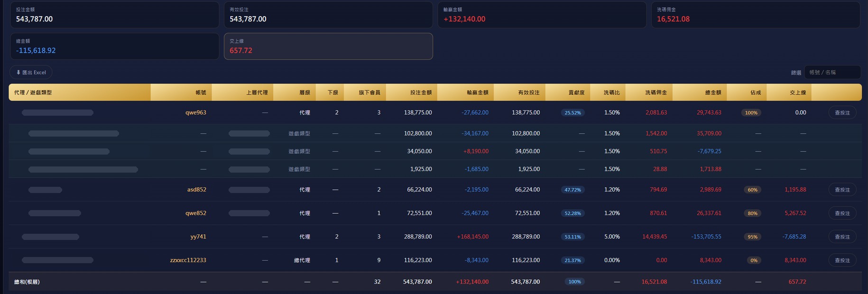Select account link asd852

197,190
